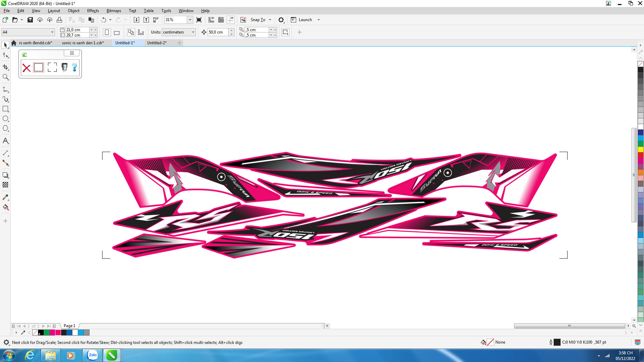
Task: Click the Full-screen preview icon
Action: pos(199,20)
